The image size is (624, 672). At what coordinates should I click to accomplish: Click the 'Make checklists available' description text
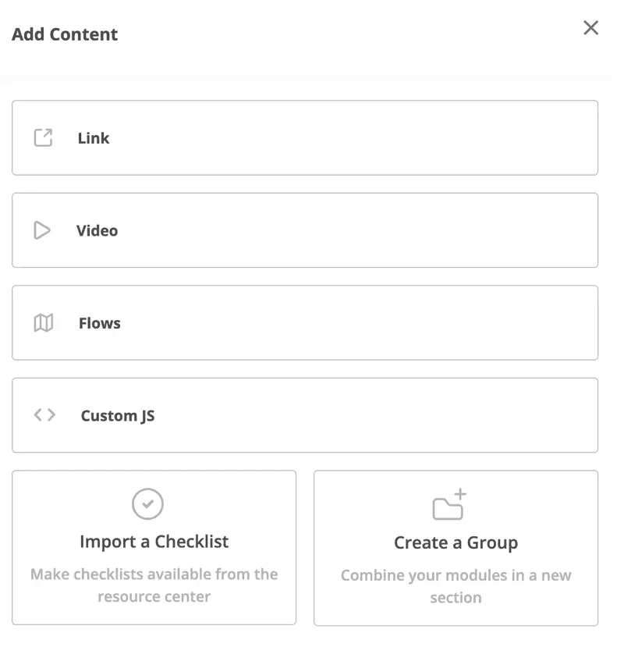(x=154, y=585)
